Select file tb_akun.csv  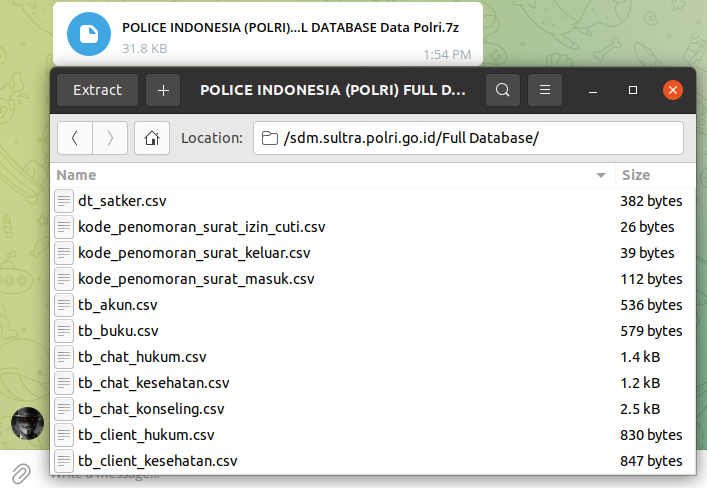tap(373, 305)
